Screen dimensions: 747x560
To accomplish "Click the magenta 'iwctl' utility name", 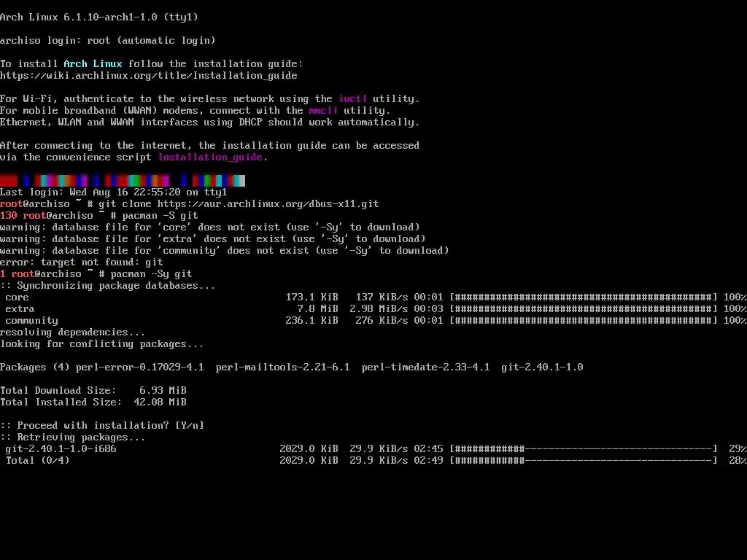I will click(352, 98).
